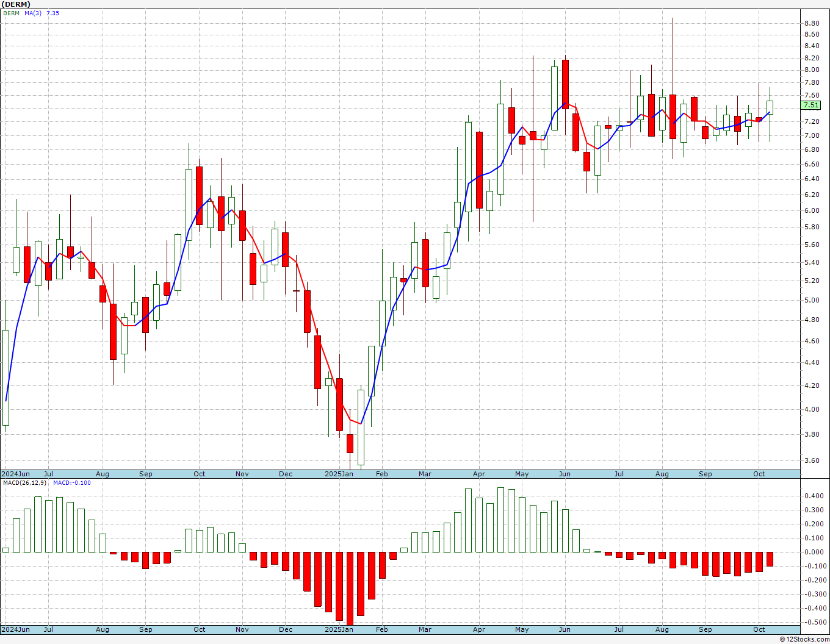Viewport: 830px width, 644px height.
Task: Click Jun 2025 on MACD panel axis
Action: [565, 629]
